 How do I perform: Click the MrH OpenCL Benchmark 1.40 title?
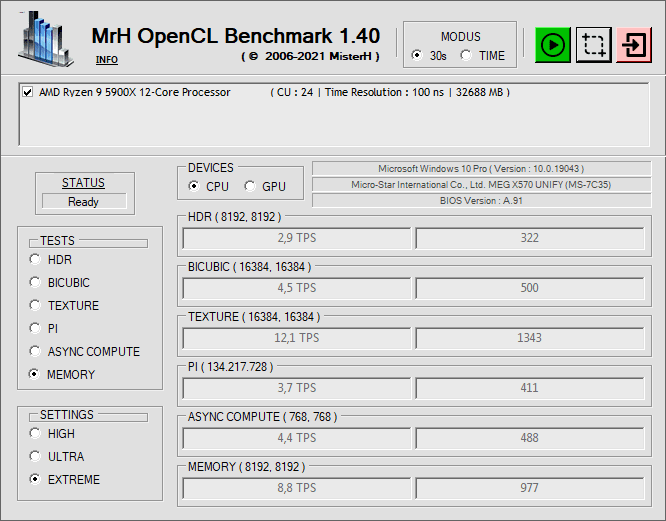(236, 36)
